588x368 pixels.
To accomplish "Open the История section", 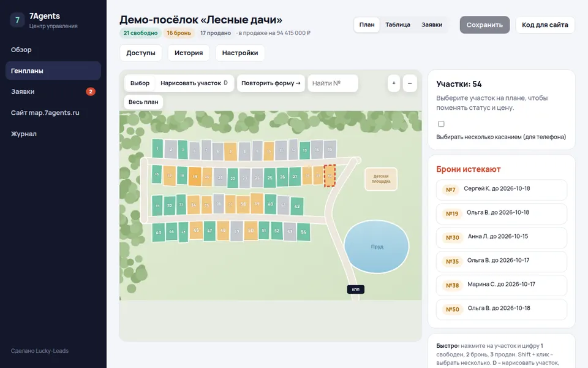I will click(x=189, y=53).
